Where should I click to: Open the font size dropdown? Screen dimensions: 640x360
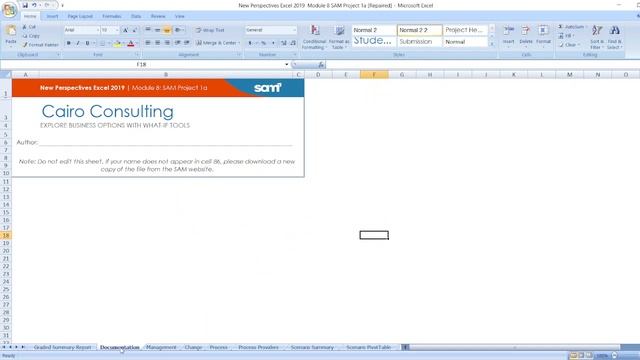(117, 30)
